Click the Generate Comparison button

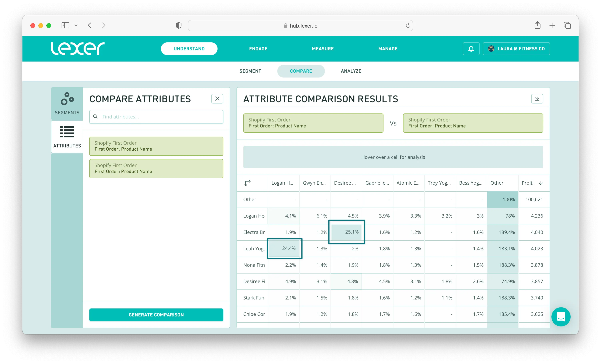click(156, 315)
